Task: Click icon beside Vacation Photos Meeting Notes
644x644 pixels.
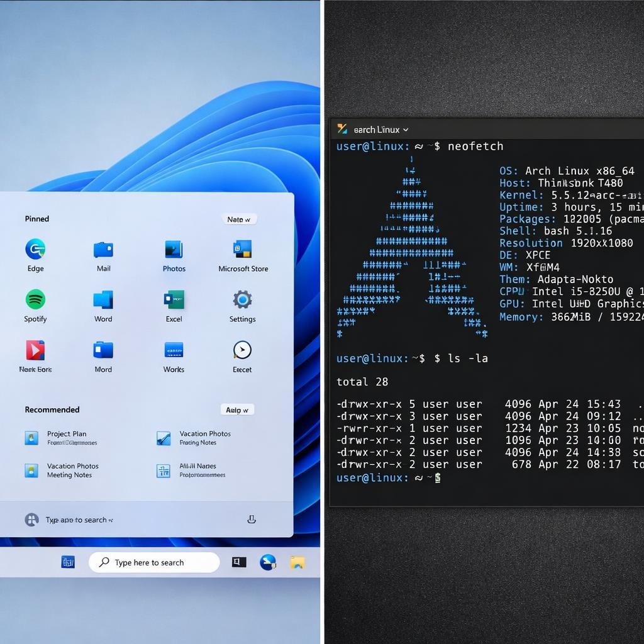Action: tap(31, 470)
